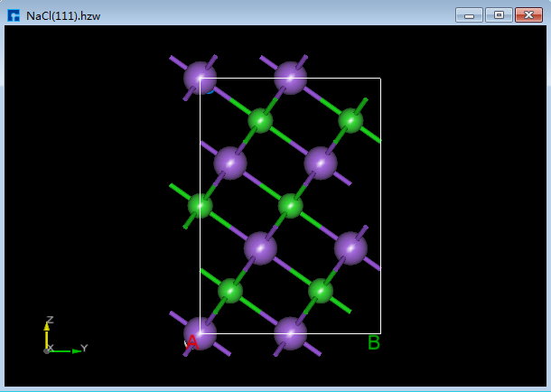The width and height of the screenshot is (551, 392).
Task: Select the green atom at the cell center
Action: click(290, 206)
